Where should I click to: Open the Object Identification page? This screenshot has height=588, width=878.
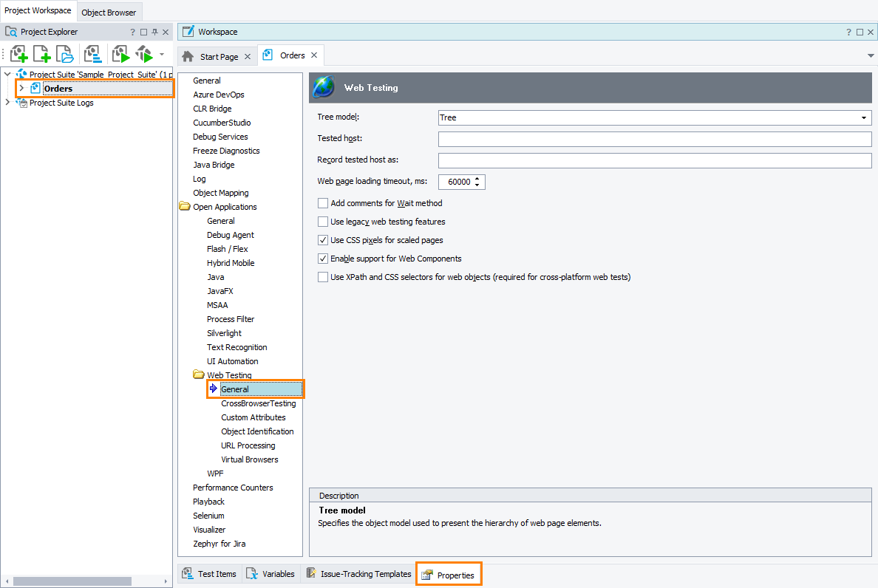[257, 431]
